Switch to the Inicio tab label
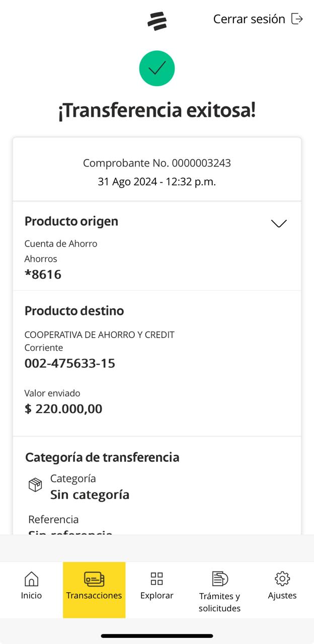This screenshot has height=644, width=314. 31,596
